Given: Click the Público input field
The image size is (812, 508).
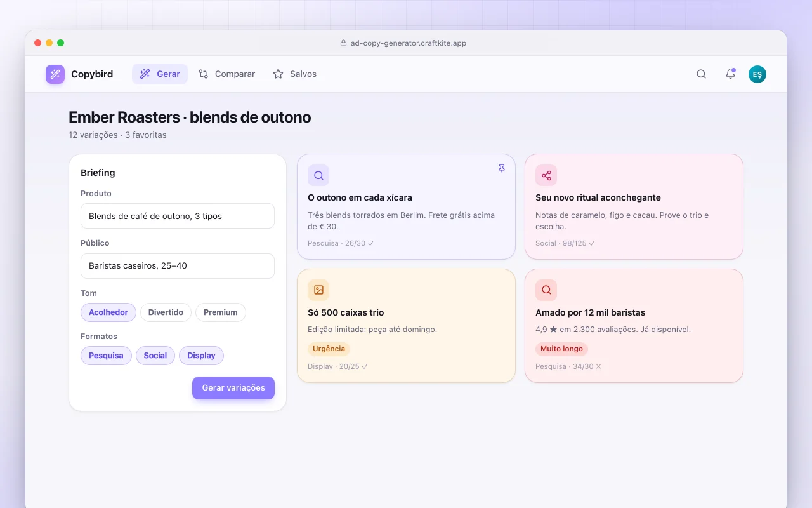Looking at the screenshot, I should pyautogui.click(x=178, y=266).
